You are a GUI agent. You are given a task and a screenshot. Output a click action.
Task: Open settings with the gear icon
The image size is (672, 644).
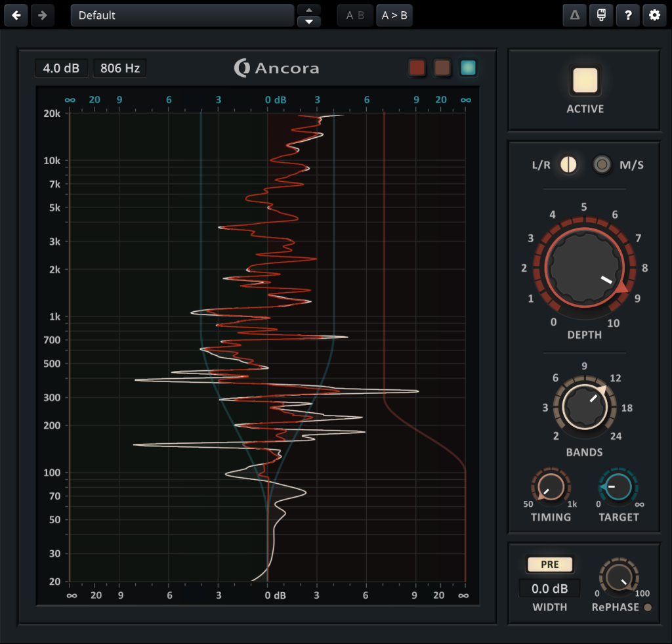[x=654, y=16]
